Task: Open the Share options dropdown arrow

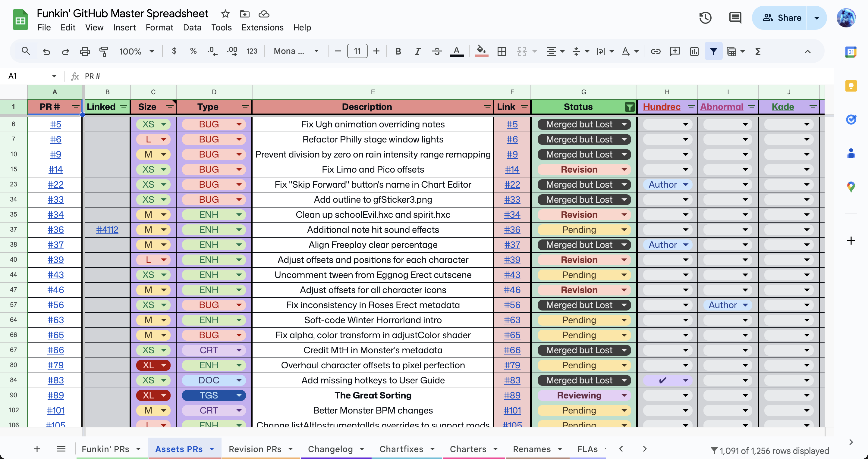Action: pos(817,18)
